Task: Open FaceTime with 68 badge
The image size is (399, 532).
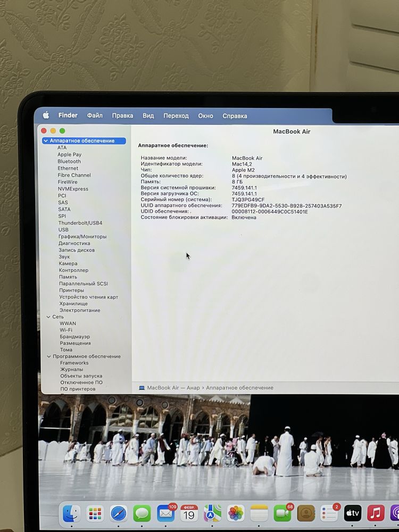Action: 282,513
